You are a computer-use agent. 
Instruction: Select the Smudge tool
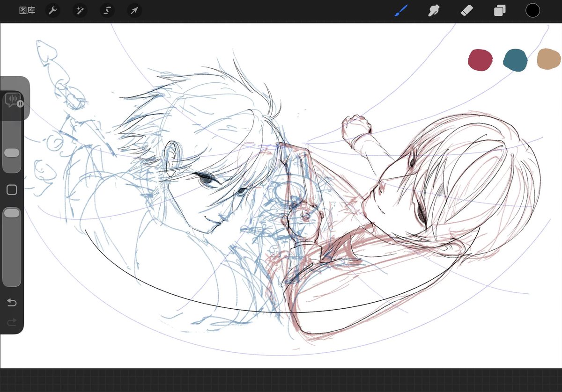(x=434, y=10)
